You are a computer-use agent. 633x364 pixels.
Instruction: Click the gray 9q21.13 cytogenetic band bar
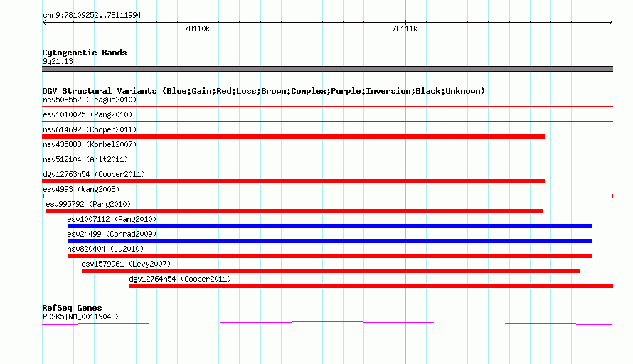point(327,69)
